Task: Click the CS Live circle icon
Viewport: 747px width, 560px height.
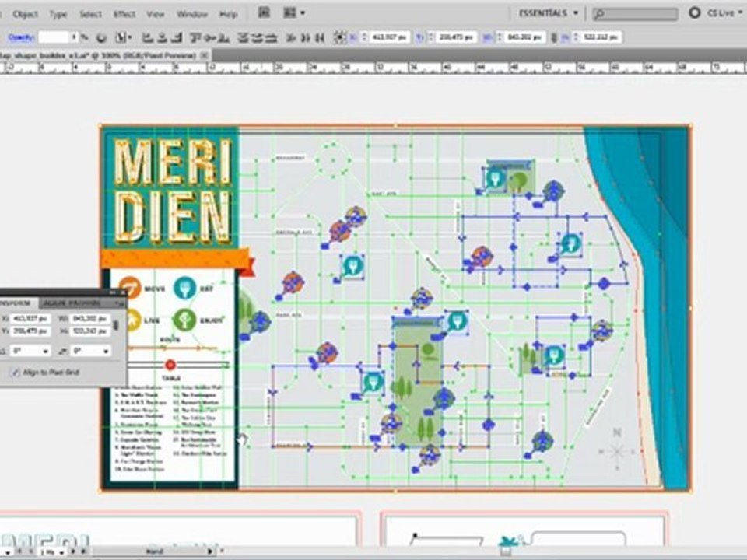Action: point(695,13)
